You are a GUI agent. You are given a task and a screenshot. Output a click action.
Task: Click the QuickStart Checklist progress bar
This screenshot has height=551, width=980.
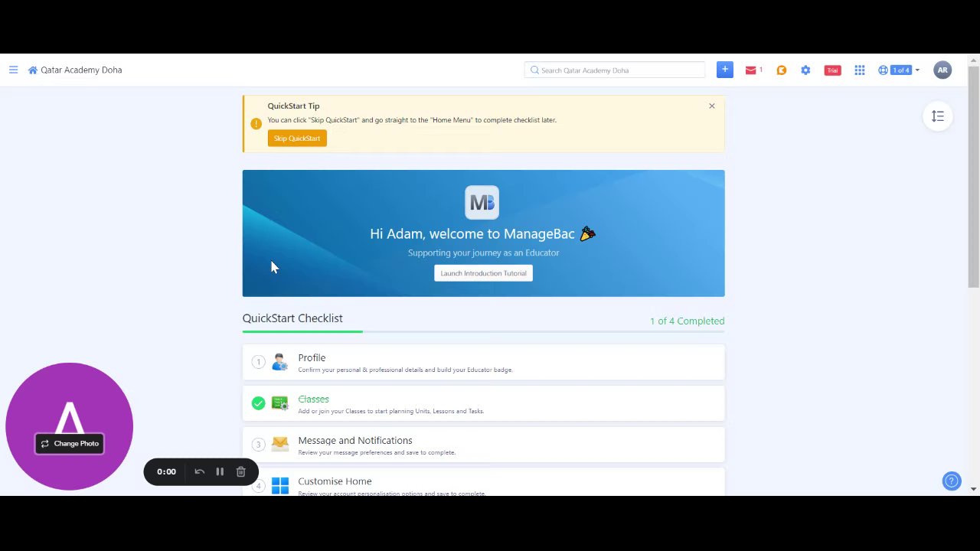483,331
